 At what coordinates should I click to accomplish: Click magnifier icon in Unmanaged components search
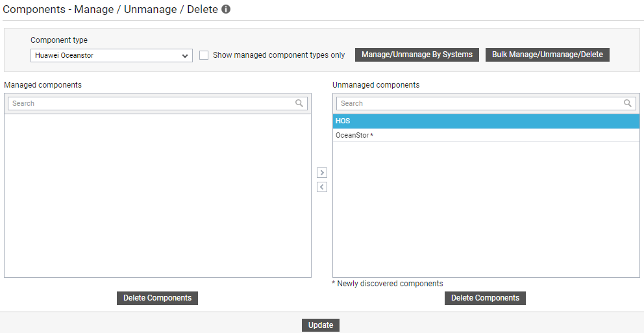click(x=628, y=103)
